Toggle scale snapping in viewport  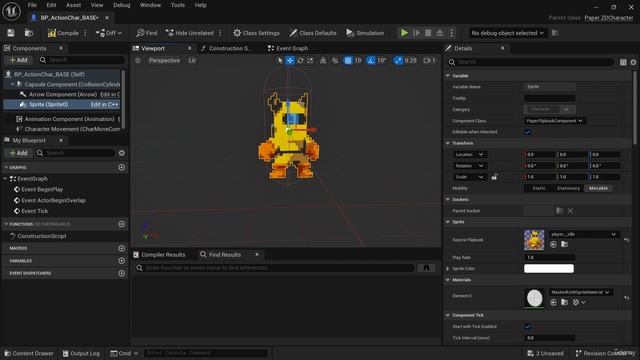pos(398,60)
